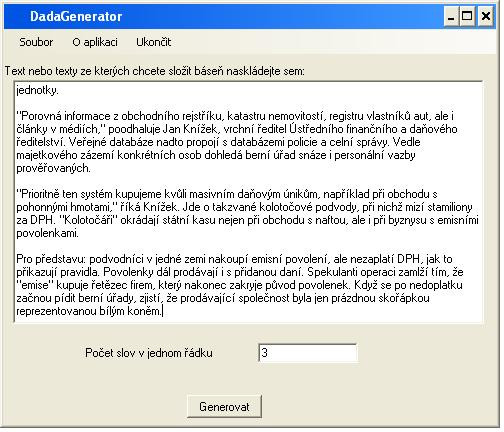Click the Generovat button
Image resolution: width=504 pixels, height=432 pixels.
point(224,407)
